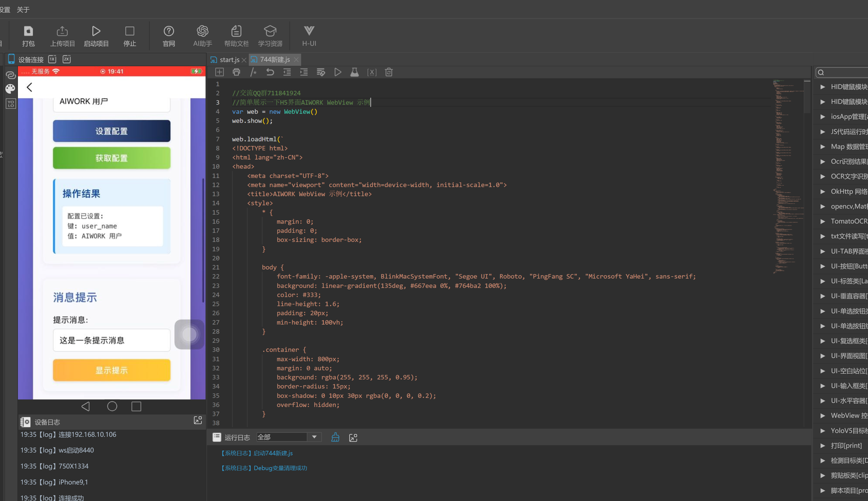This screenshot has height=501, width=868.
Task: Click the 这是一条提示消息 input field
Action: [x=112, y=340]
